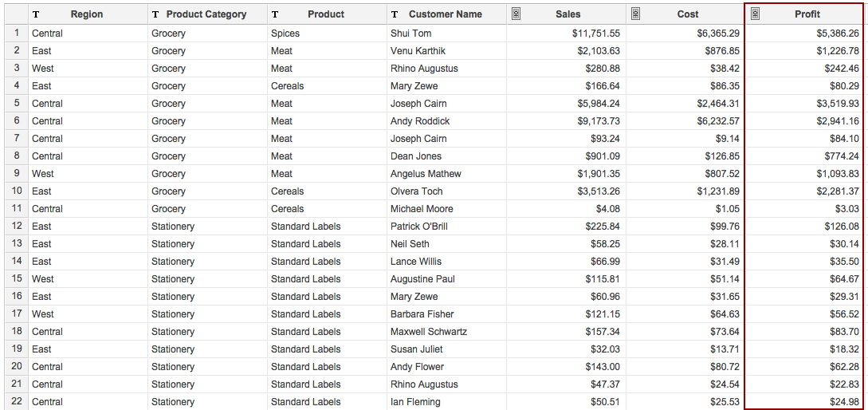Click the text type icon in Product header
Viewport: 868px width, 410px height.
point(275,14)
